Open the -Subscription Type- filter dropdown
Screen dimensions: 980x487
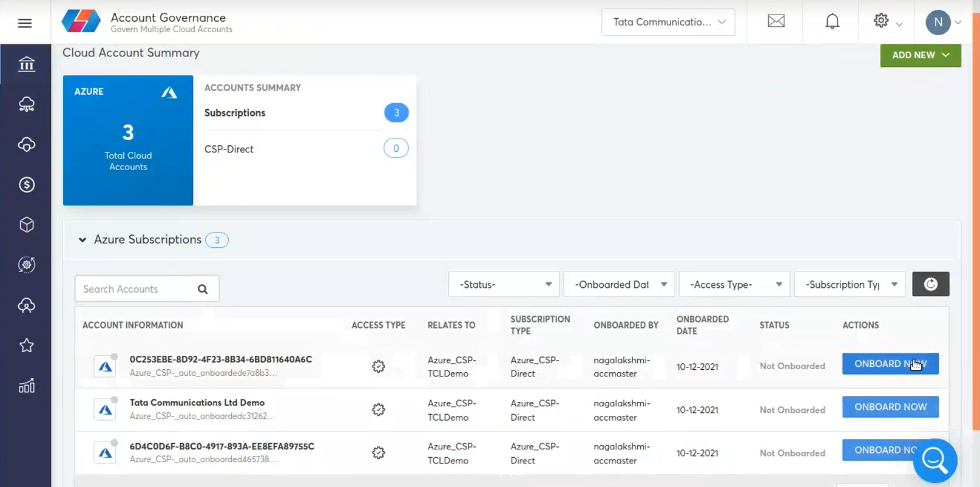pyautogui.click(x=850, y=284)
